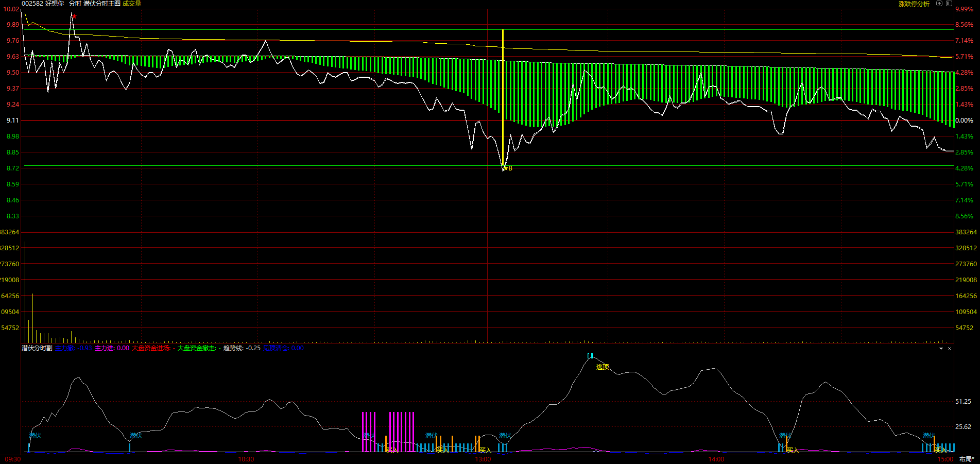Screen dimensions: 980x464
Task: Open the sub-indicator panel dropdown arrow
Action: click(941, 349)
